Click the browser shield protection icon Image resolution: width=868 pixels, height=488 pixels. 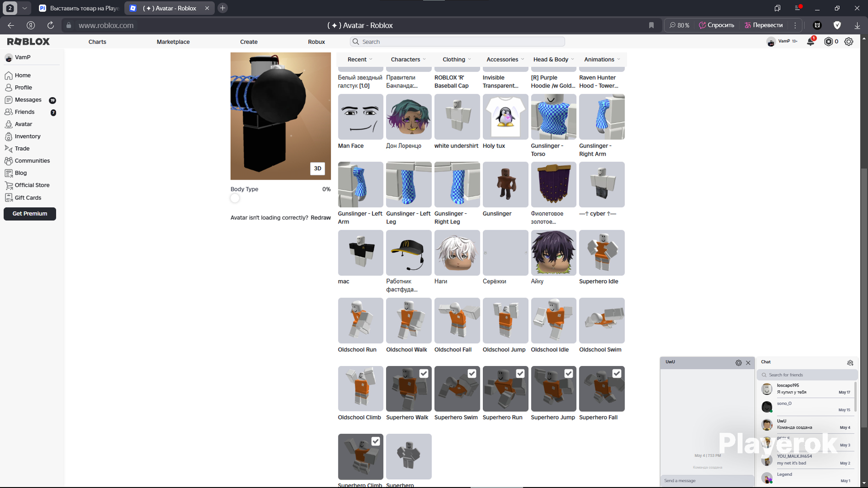coord(837,25)
